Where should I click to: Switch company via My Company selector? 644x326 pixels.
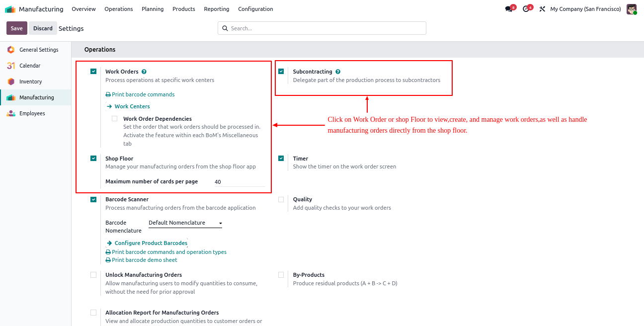pos(585,9)
